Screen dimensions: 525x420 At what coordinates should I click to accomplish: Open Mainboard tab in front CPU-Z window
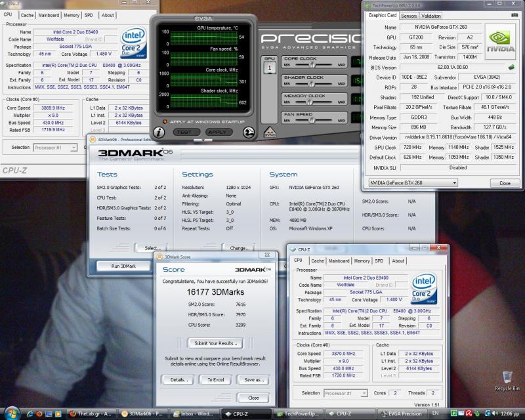pyautogui.click(x=339, y=261)
